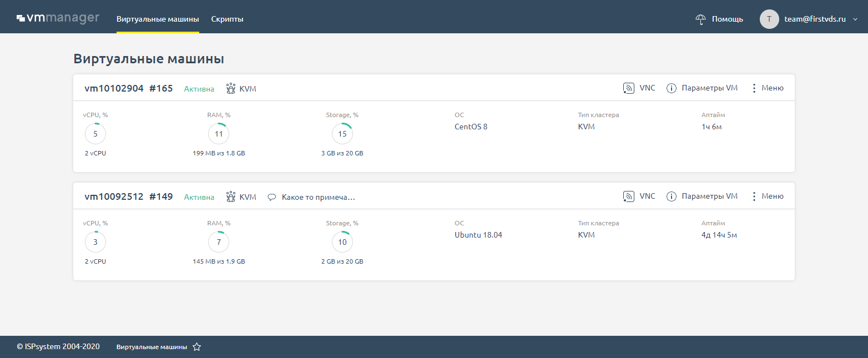Image resolution: width=868 pixels, height=358 pixels.
Task: Switch to the Скрипты tab
Action: [227, 18]
